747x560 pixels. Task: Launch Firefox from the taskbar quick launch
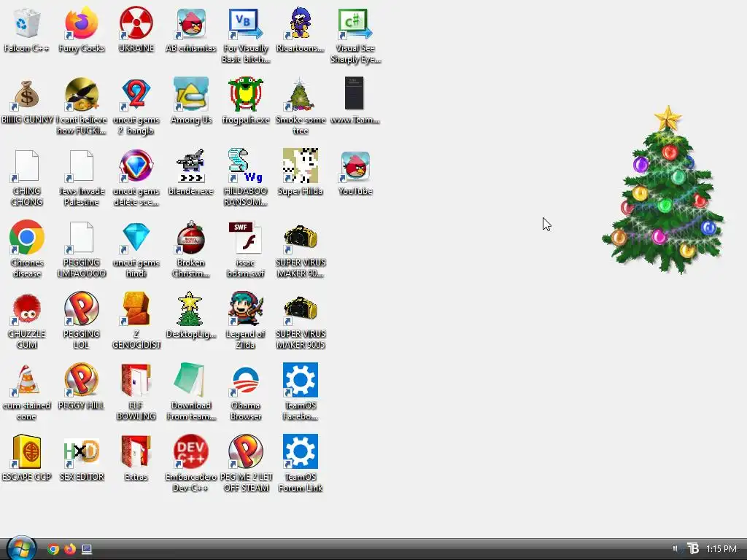[70, 550]
